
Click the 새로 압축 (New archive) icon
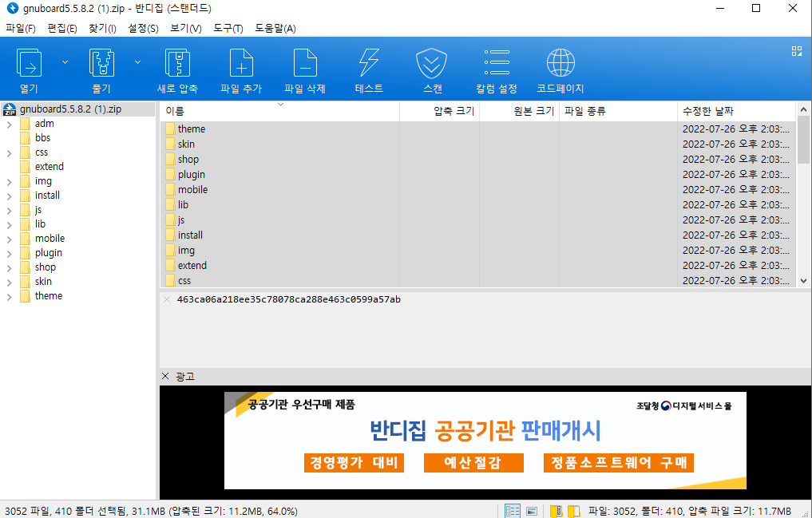177,63
